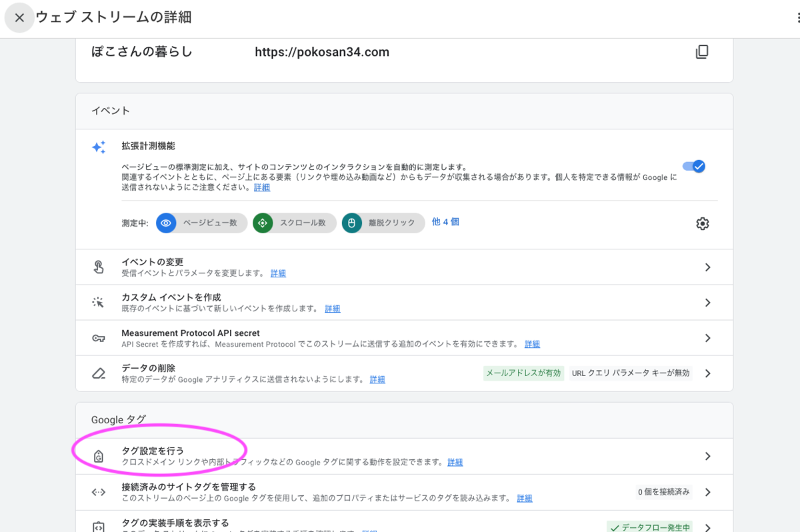Click the イベント section heading
The height and width of the screenshot is (532, 800).
pos(111,111)
